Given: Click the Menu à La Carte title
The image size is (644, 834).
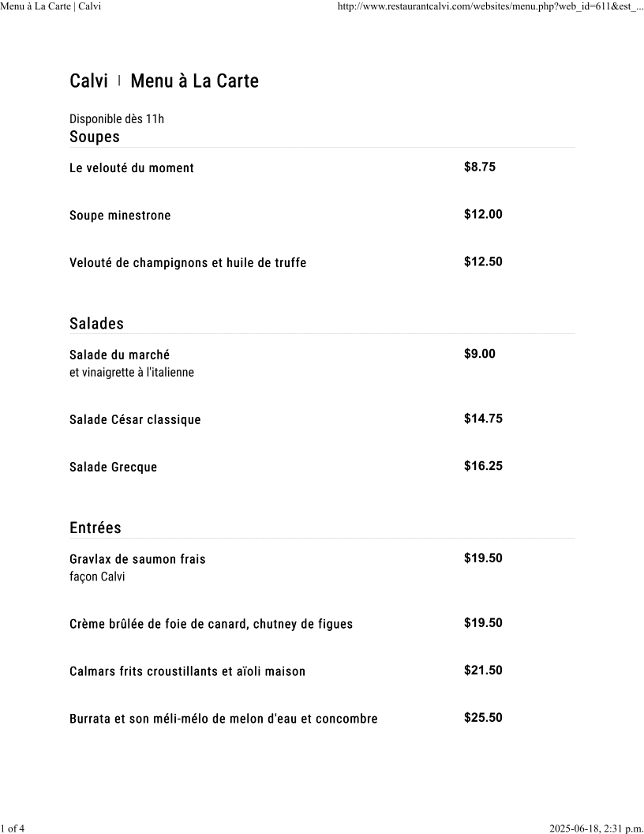Looking at the screenshot, I should coord(194,81).
